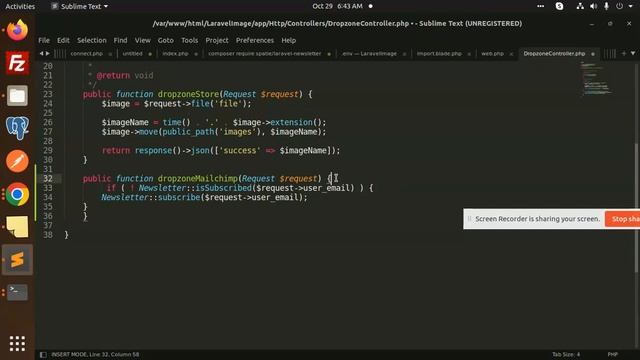Open Activities overview

pos(20,6)
